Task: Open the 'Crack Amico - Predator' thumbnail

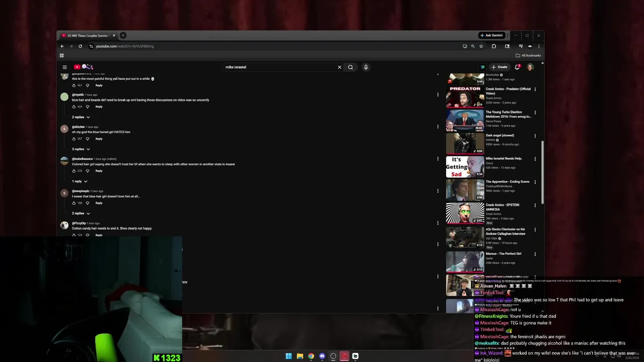Action: pyautogui.click(x=465, y=98)
